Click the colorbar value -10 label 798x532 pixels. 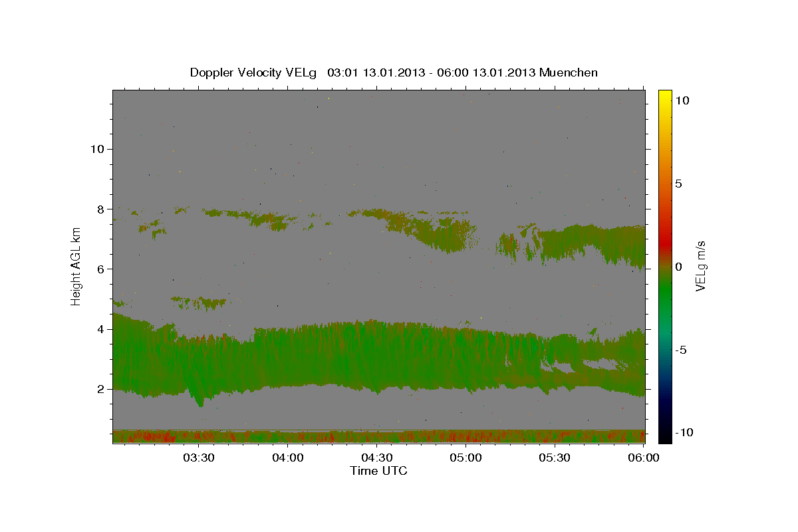(x=684, y=433)
